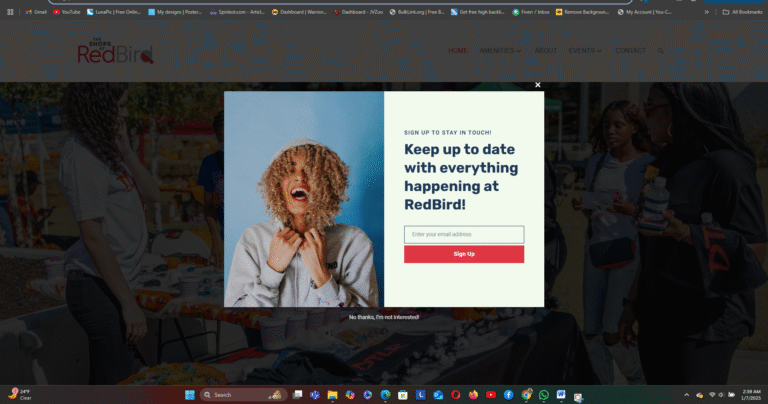The height and width of the screenshot is (404, 768).
Task: Open Microsoft Teams from the taskbar
Action: (x=315, y=395)
